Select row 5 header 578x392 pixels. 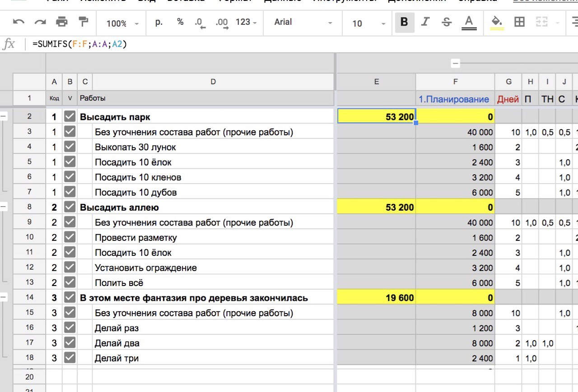pyautogui.click(x=29, y=162)
